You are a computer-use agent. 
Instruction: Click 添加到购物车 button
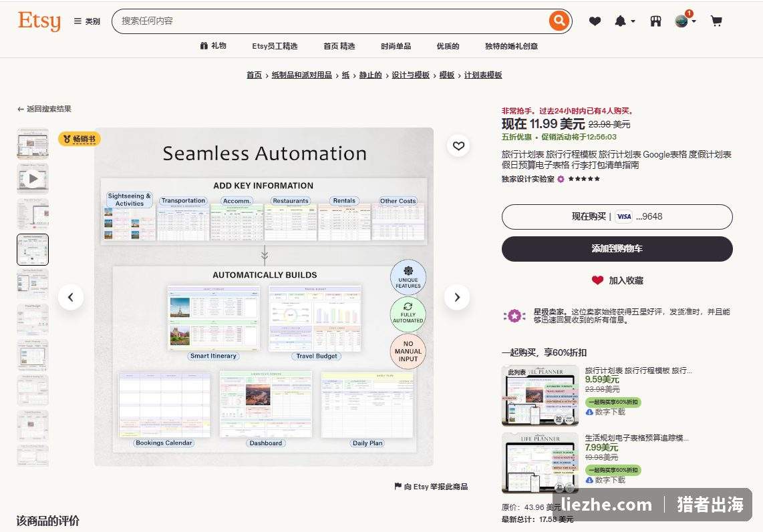coord(617,248)
